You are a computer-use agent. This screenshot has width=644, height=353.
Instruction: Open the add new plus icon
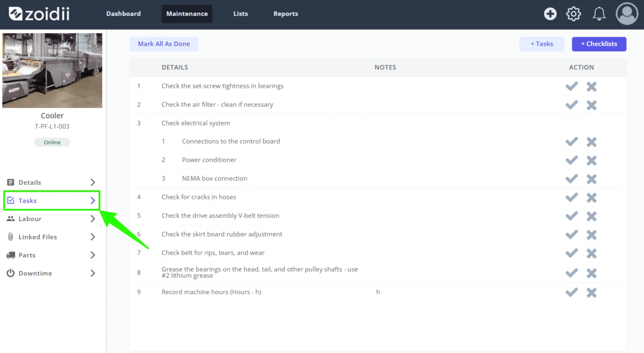pyautogui.click(x=550, y=14)
